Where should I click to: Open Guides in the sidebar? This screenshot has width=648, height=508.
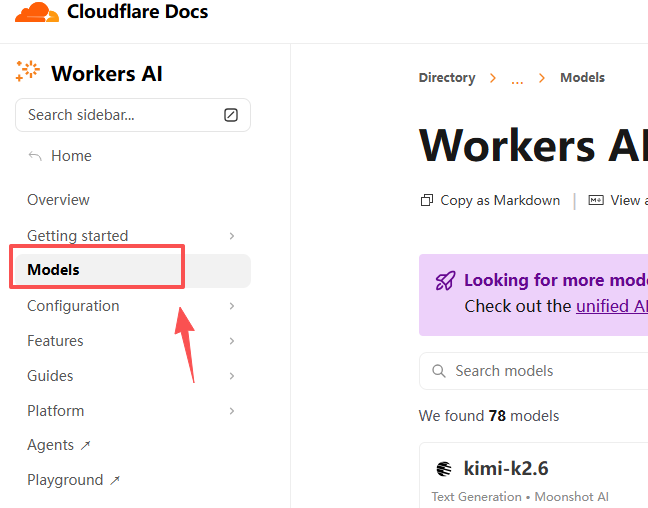[50, 376]
